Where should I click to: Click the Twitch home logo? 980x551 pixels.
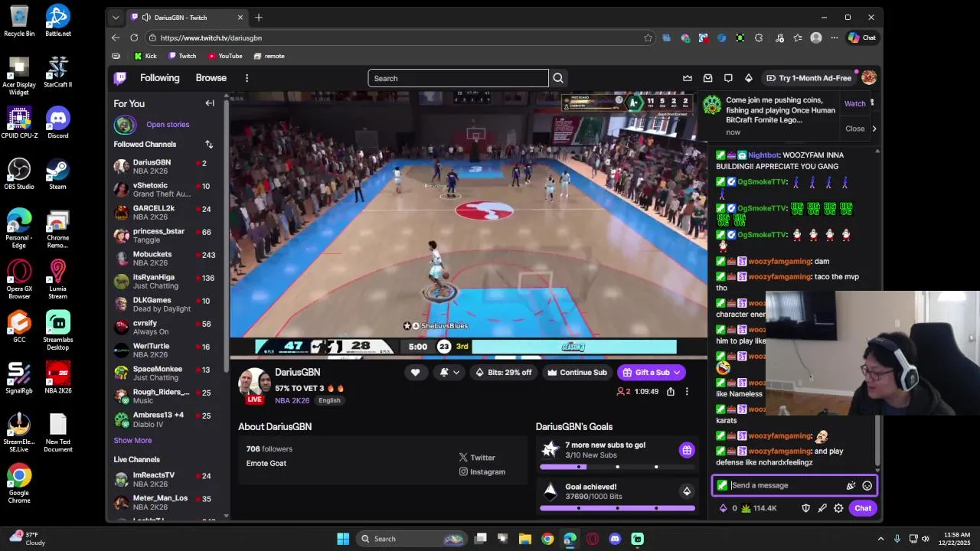(x=120, y=78)
